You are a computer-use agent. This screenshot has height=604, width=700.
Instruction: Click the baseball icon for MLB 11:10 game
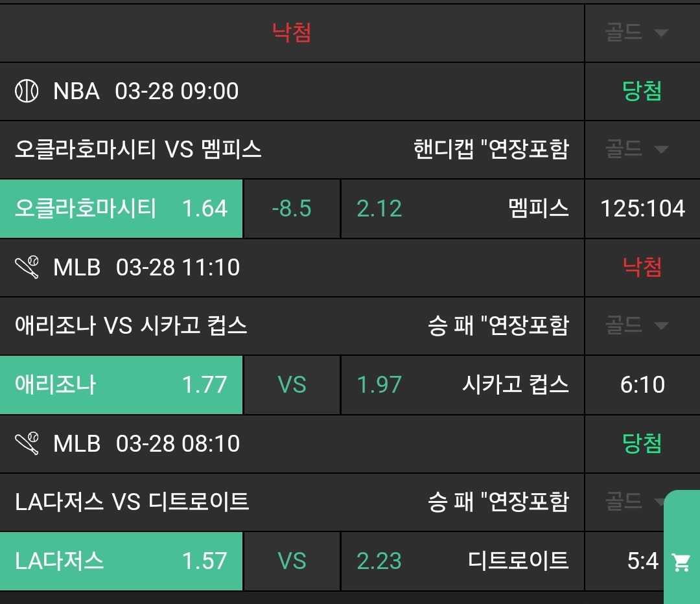click(x=27, y=268)
